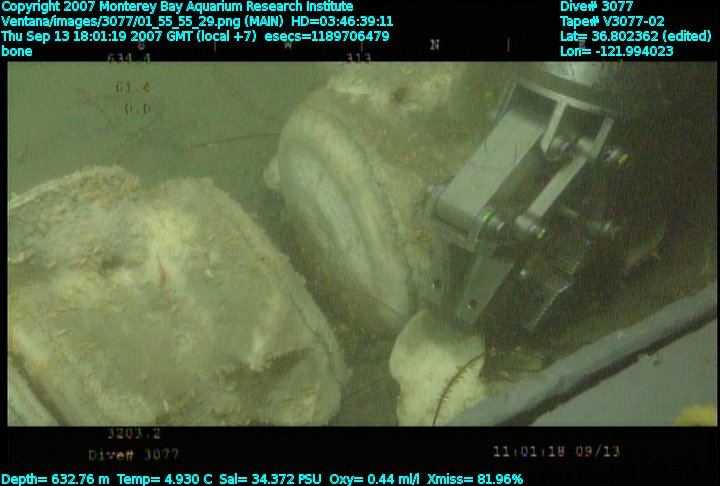Select the compass 'W' marker
Image resolution: width=720 pixels, height=486 pixels.
coord(288,45)
